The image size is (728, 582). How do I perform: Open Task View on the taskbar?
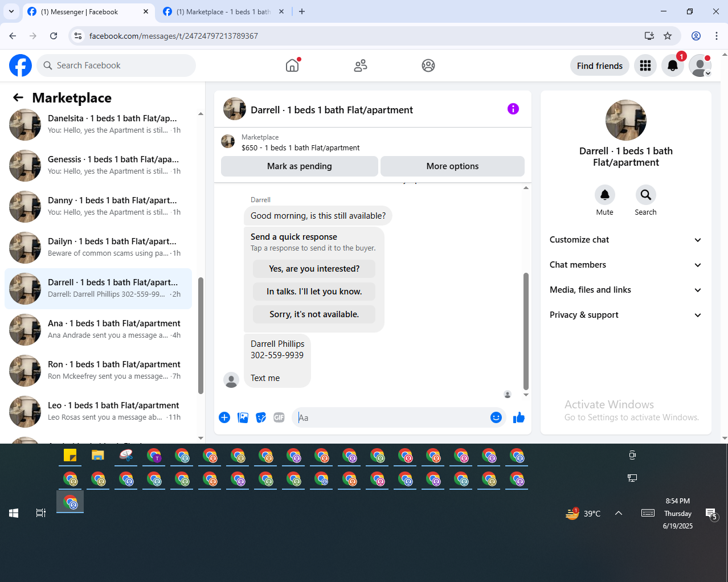[41, 513]
